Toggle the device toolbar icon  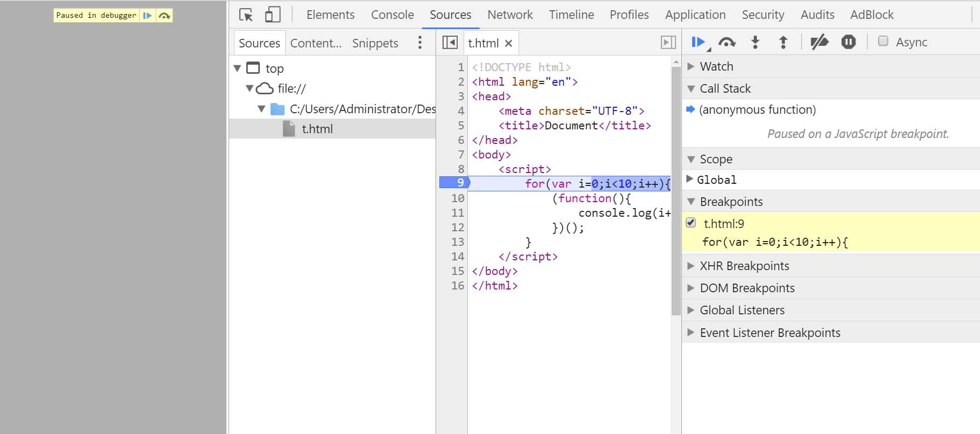273,15
